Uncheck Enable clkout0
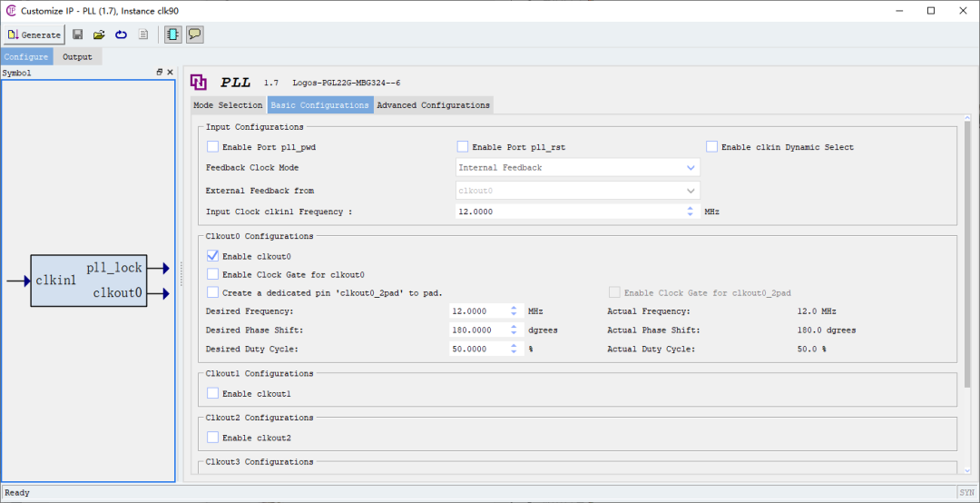The image size is (980, 503). click(x=213, y=256)
